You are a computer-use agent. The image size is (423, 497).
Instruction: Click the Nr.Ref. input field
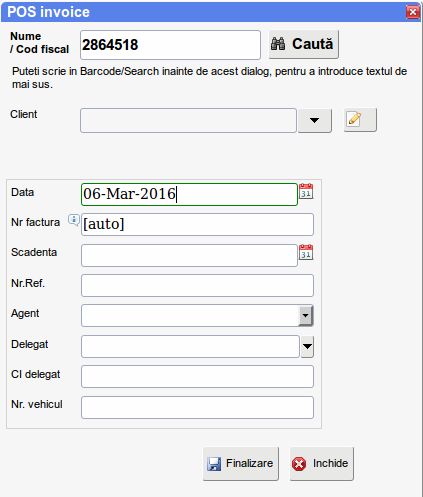pyautogui.click(x=197, y=285)
